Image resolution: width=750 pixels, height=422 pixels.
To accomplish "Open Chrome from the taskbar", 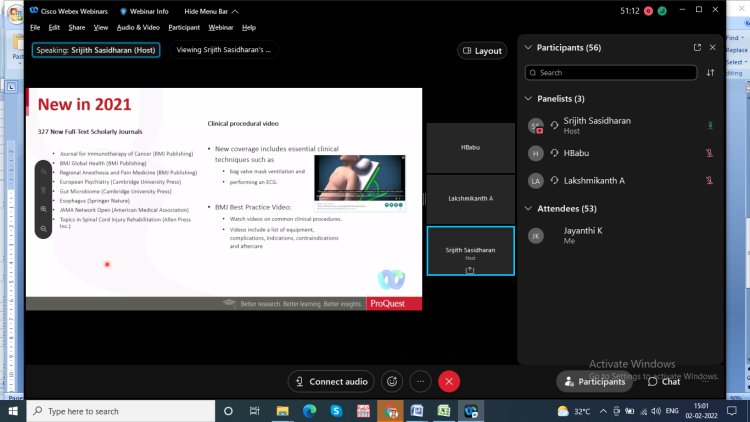I will (x=390, y=411).
